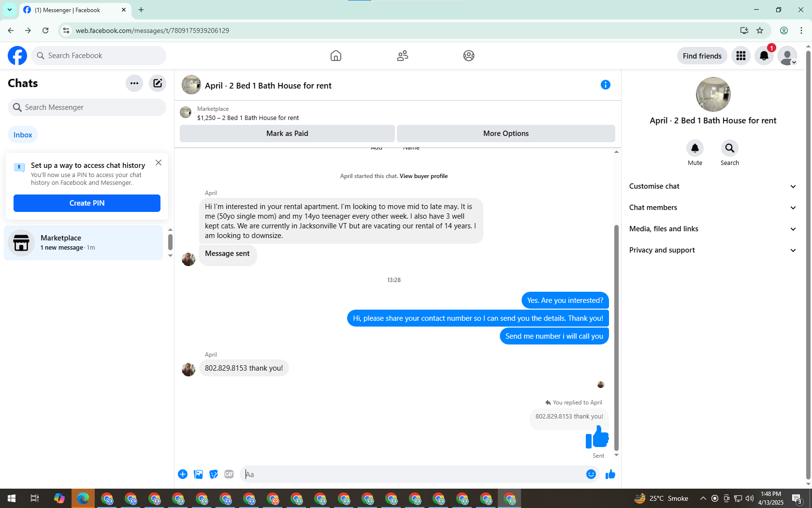The height and width of the screenshot is (508, 812).
Task: Open listing thumbnail in Marketplace banner
Action: (186, 113)
